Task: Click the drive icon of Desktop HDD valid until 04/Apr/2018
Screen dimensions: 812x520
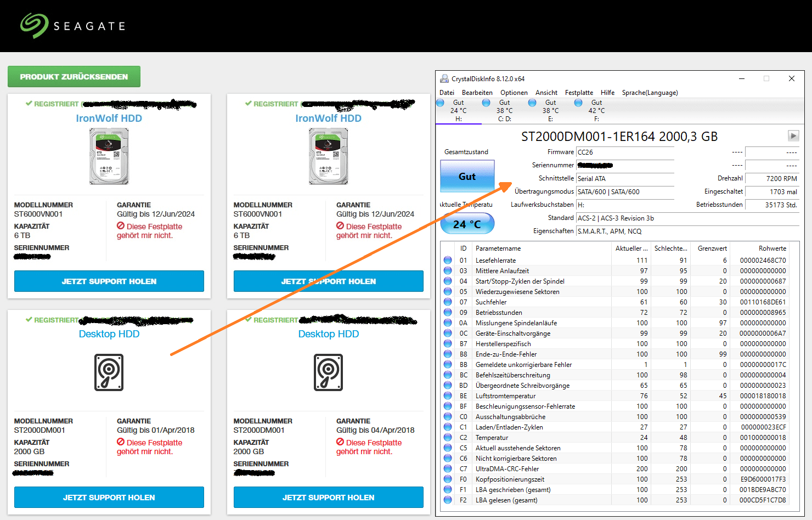Action: point(329,372)
